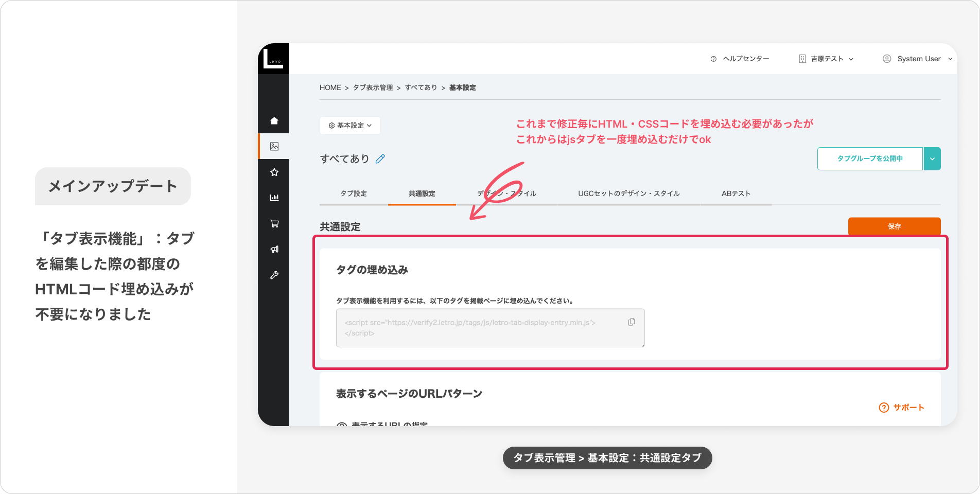Screen dimensions: 980x494
Task: Switch to the ABテスト tab
Action: pos(736,193)
